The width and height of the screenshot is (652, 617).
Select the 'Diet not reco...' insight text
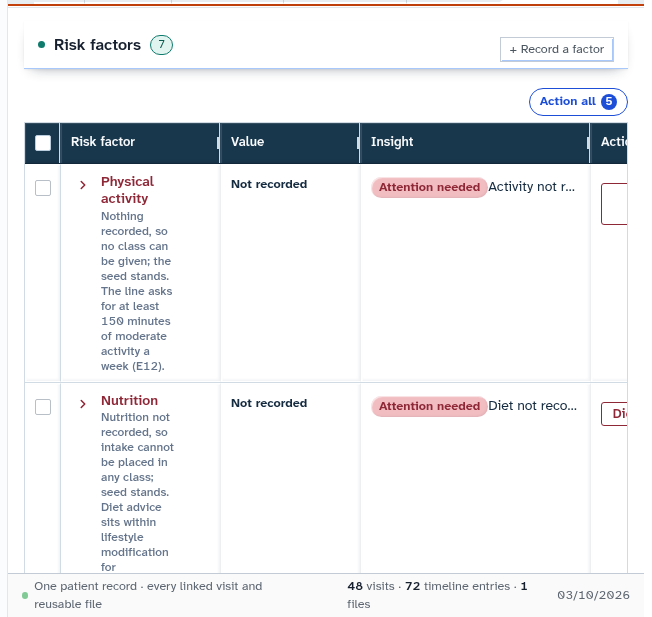coord(532,406)
